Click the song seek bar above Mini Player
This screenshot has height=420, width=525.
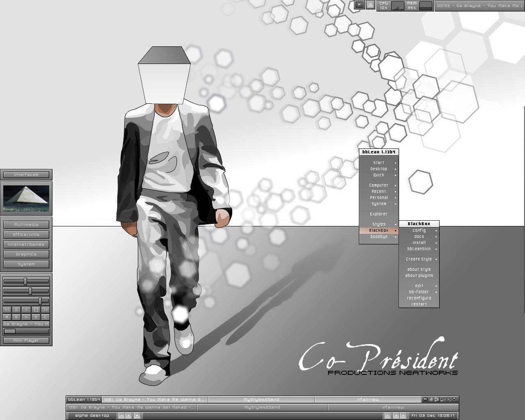pos(26,331)
